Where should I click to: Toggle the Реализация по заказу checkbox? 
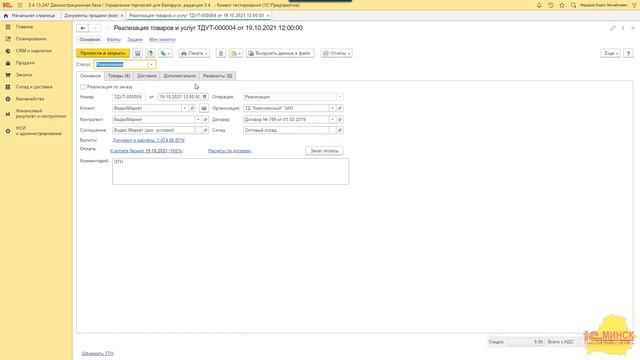tap(83, 87)
